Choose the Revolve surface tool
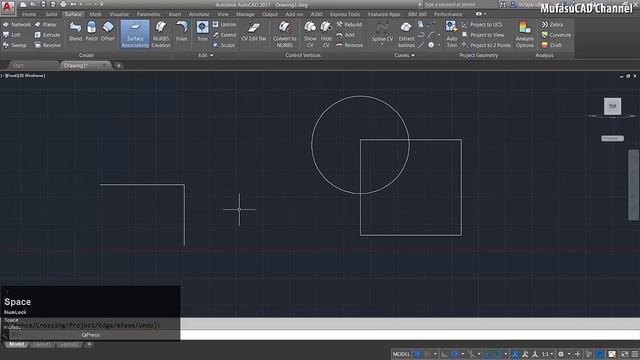The width and height of the screenshot is (640, 360). pyautogui.click(x=48, y=45)
